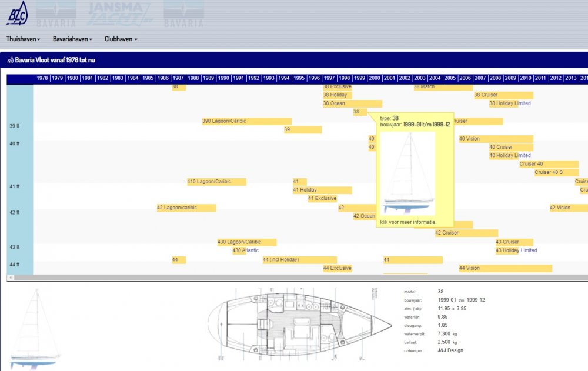588x371 pixels.
Task: Click the sailboat image inside the tooltip
Action: (x=408, y=173)
